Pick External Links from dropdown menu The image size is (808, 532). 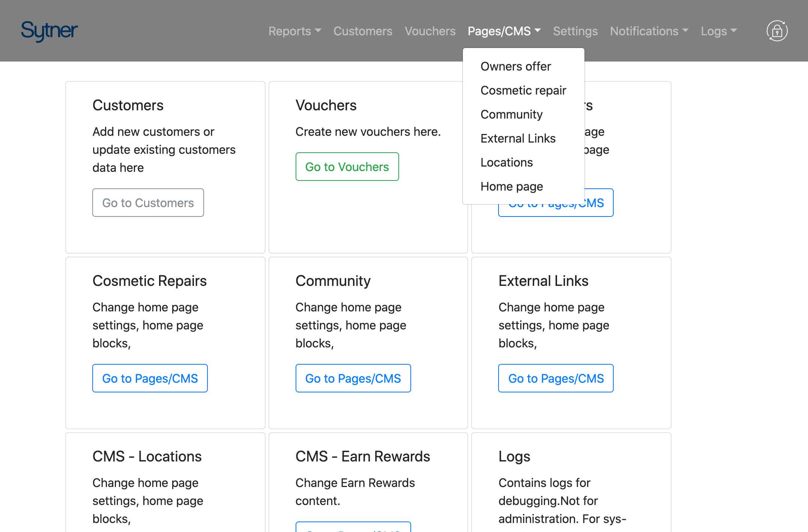tap(518, 138)
